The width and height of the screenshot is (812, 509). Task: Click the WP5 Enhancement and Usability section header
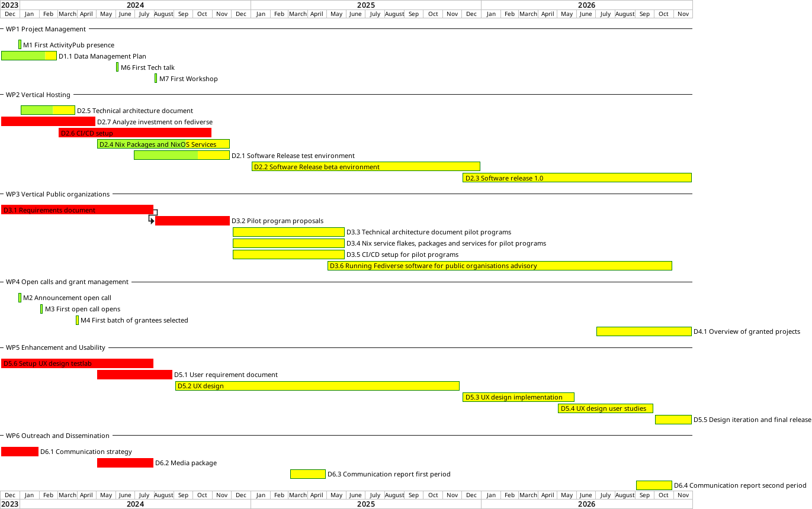pyautogui.click(x=56, y=347)
